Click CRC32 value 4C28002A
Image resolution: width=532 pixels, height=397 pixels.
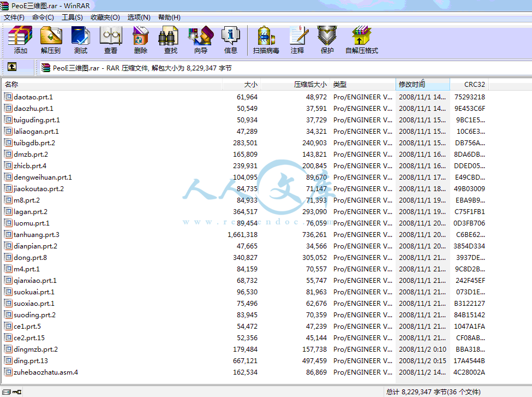(x=469, y=372)
